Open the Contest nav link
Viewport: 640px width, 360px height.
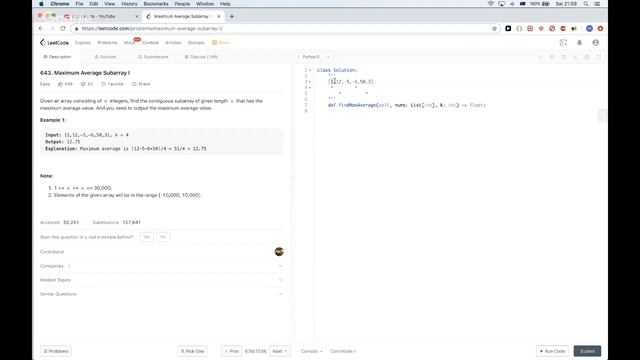click(x=150, y=42)
